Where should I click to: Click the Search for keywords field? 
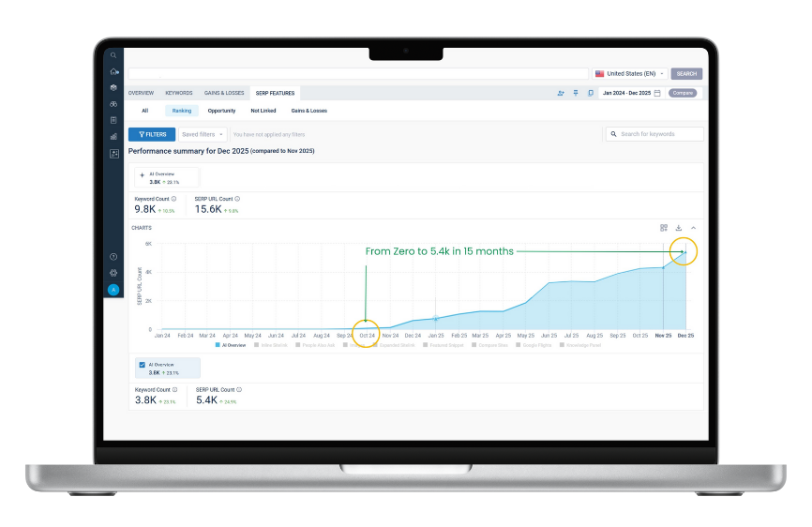coord(654,134)
